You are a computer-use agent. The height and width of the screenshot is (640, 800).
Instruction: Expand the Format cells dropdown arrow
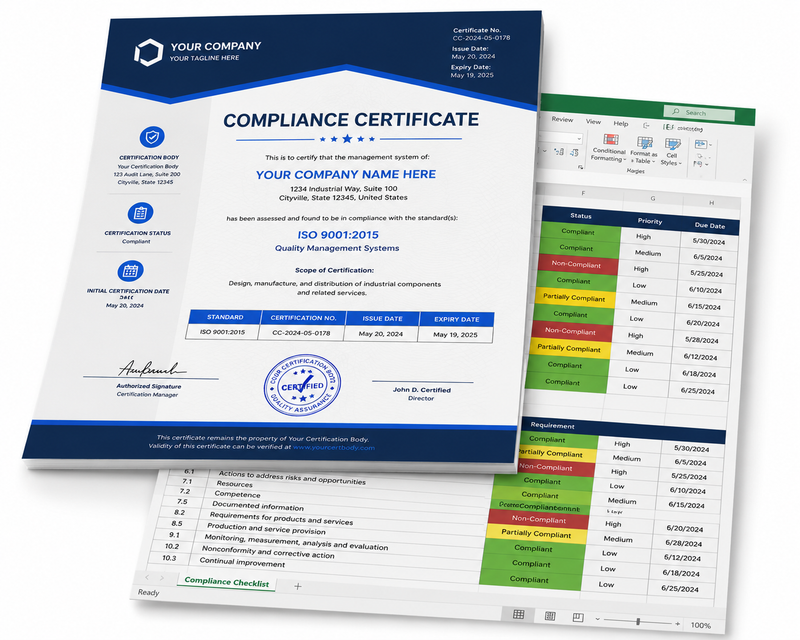click(707, 164)
